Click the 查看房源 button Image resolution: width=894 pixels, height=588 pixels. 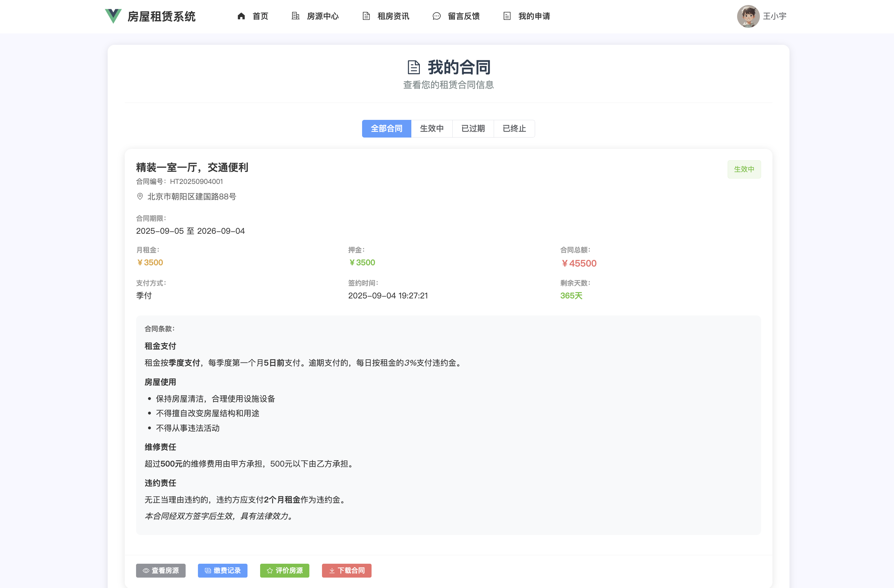[160, 570]
